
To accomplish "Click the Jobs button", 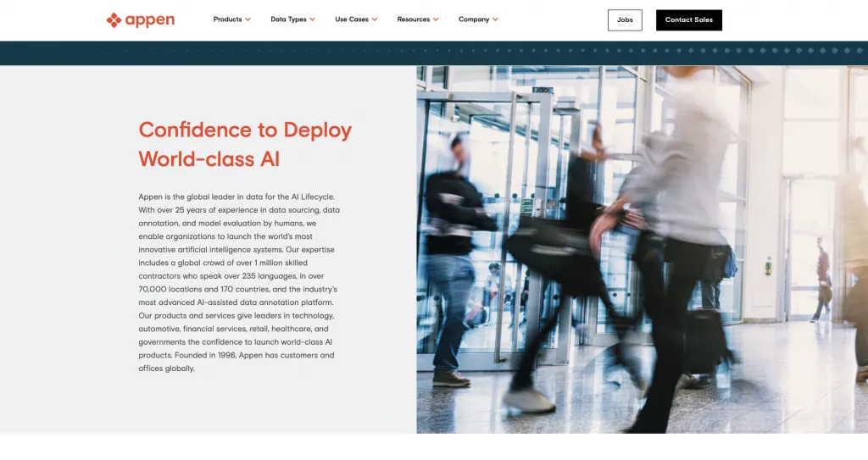I will [x=625, y=20].
